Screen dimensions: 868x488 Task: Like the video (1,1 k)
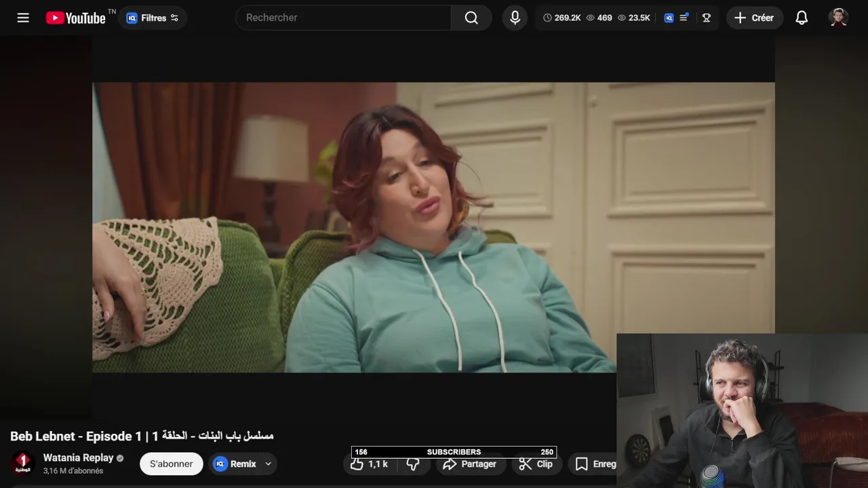[x=370, y=464]
